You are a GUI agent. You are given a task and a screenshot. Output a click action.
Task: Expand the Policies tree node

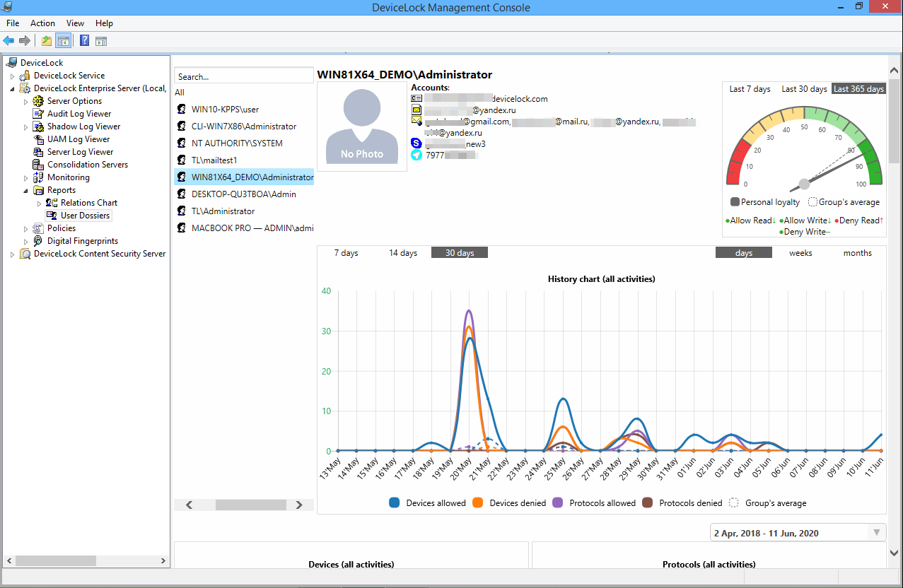26,229
